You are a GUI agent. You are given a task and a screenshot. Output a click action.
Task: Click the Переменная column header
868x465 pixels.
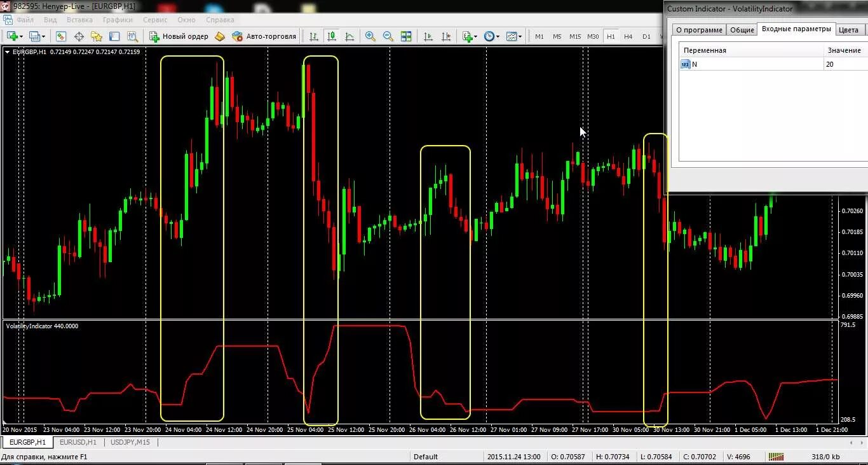pos(752,50)
